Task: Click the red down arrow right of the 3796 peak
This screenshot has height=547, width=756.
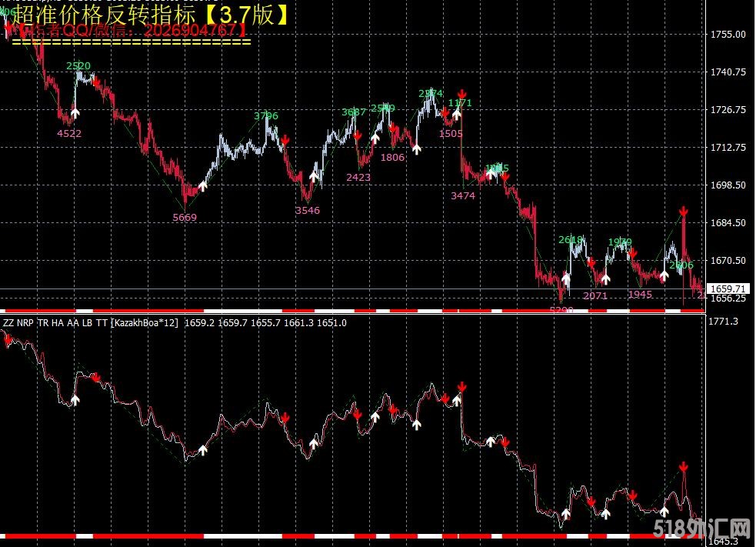Action: click(285, 140)
